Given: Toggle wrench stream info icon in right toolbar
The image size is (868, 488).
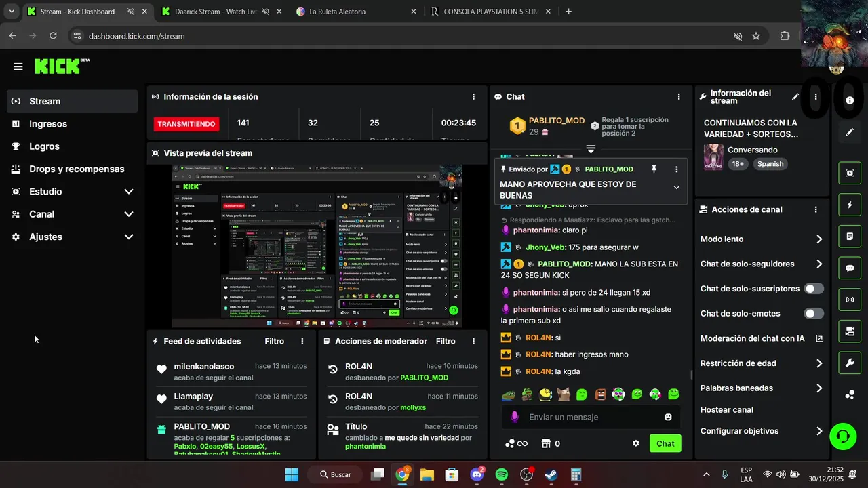Looking at the screenshot, I should (850, 363).
